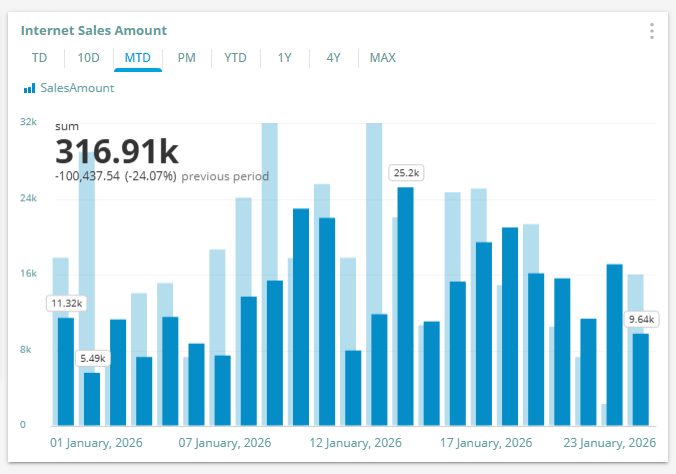Switch to PM period tab
Screen dimensions: 676x474
(186, 58)
